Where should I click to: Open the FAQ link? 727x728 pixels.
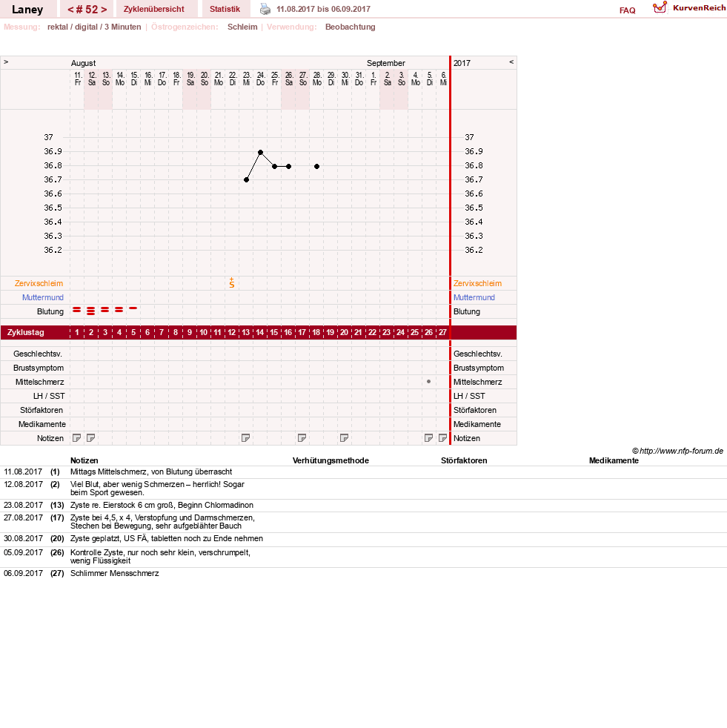[x=627, y=10]
